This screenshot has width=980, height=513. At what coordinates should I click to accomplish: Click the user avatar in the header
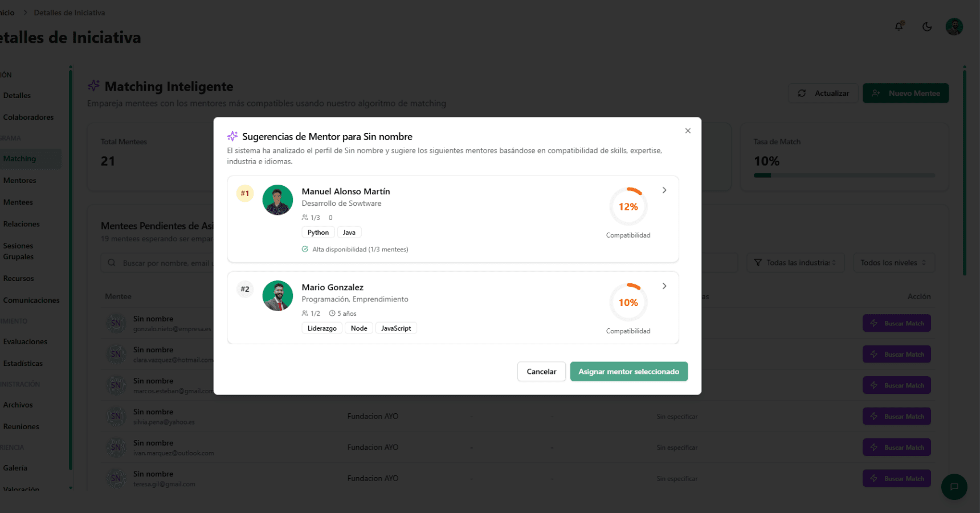(954, 26)
